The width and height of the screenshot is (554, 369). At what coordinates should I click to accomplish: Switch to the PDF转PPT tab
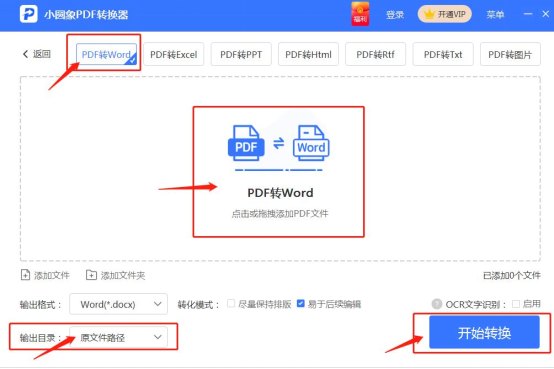point(241,54)
